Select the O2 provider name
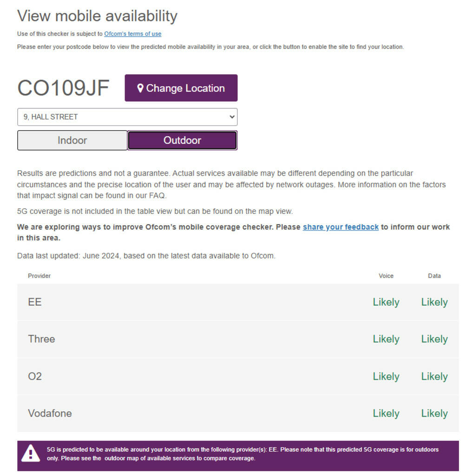This screenshot has height=476, width=472. [35, 377]
